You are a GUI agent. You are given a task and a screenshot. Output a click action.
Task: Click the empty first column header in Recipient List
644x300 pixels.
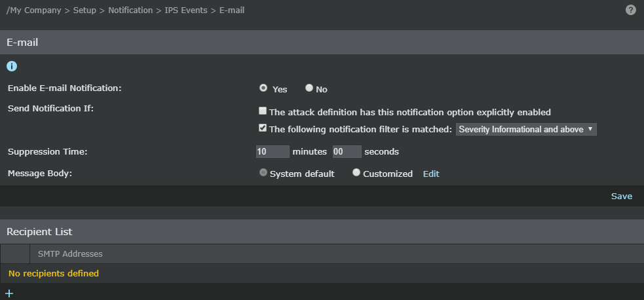coord(15,254)
